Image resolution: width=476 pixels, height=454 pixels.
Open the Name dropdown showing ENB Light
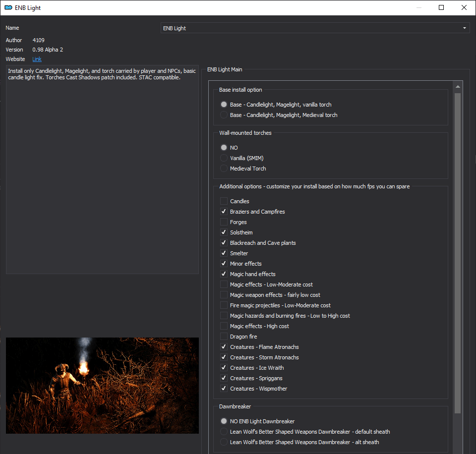click(315, 28)
